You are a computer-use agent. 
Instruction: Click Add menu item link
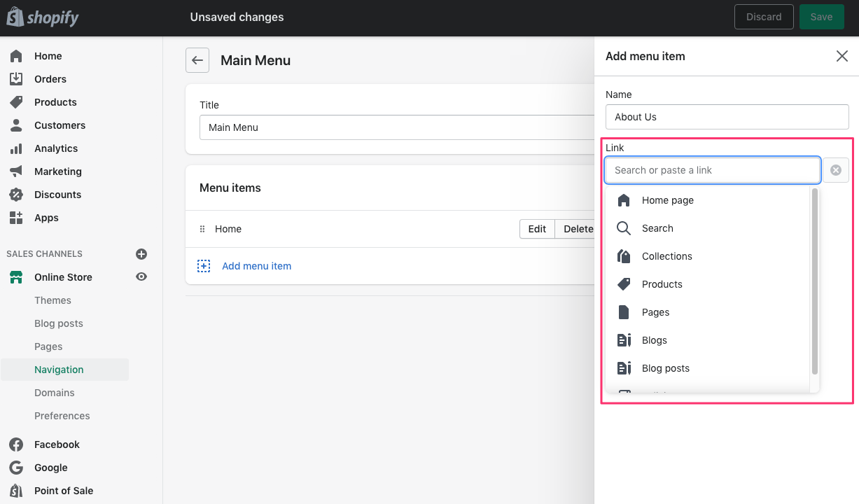pos(256,267)
